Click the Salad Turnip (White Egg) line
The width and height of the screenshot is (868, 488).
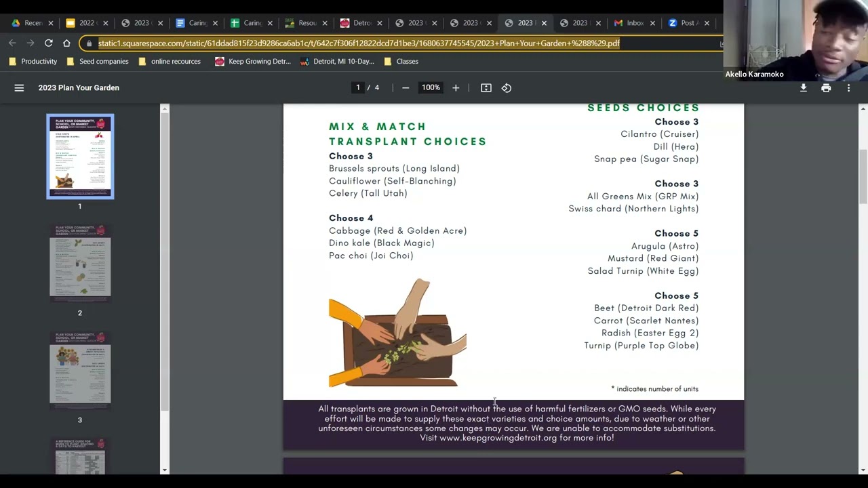[x=643, y=271]
